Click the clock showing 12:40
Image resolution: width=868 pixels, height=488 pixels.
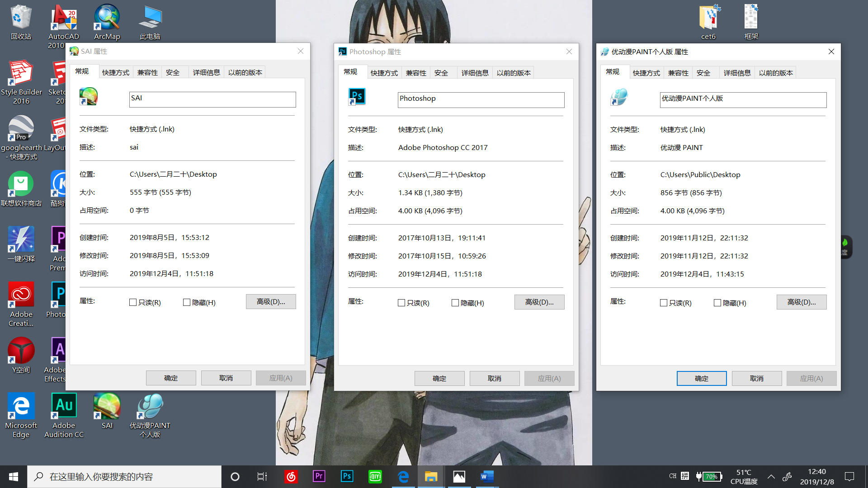[x=817, y=477]
